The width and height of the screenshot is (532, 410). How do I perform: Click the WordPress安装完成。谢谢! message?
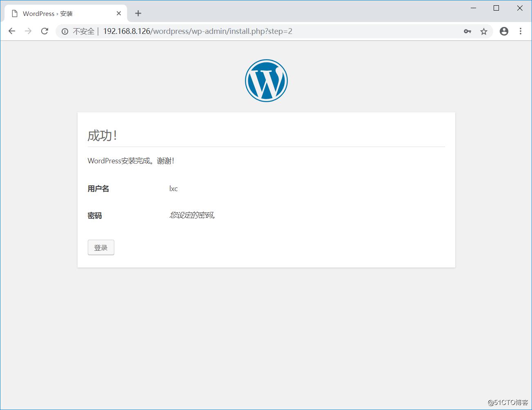click(131, 161)
